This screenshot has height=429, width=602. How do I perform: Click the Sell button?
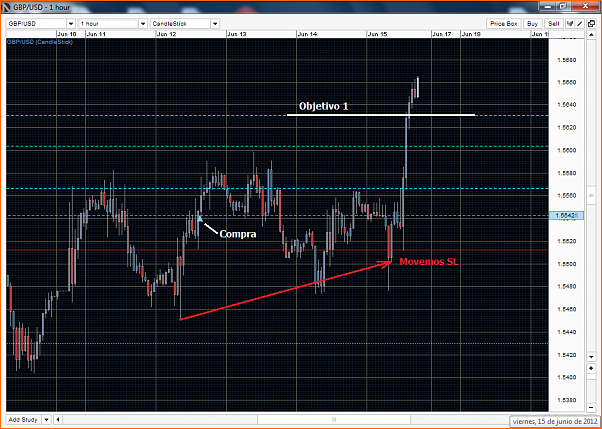click(554, 23)
